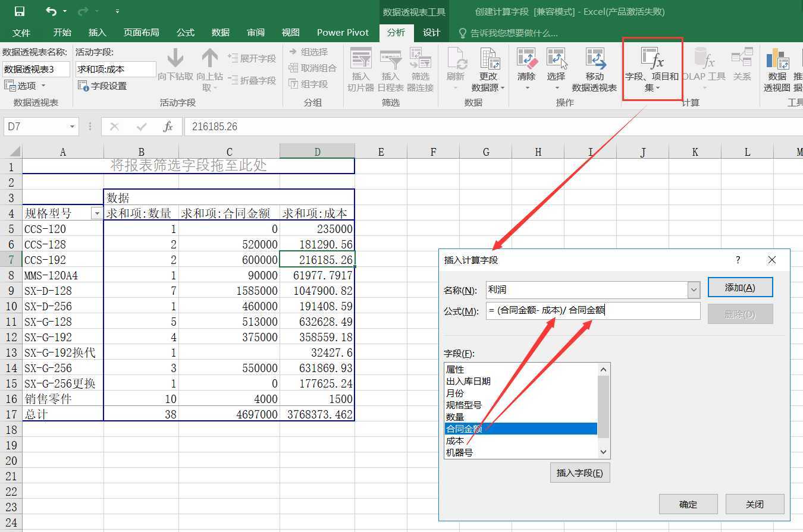Open 字段设置 field settings
The height and width of the screenshot is (532, 803).
click(102, 86)
